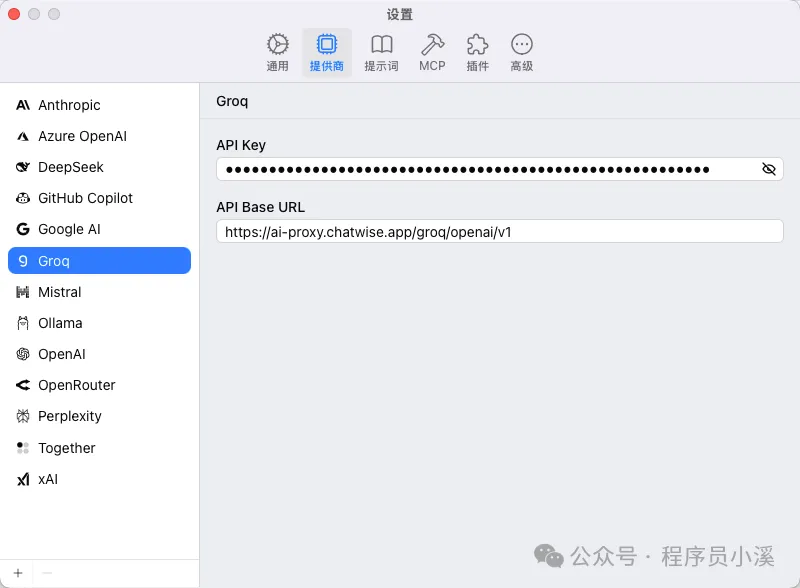Select the Anthropic provider

click(x=99, y=105)
